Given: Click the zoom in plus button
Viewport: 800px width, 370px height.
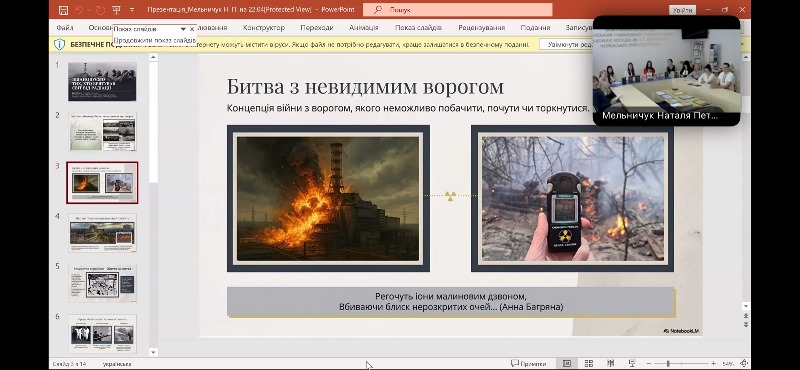Looking at the screenshot, I should (713, 364).
